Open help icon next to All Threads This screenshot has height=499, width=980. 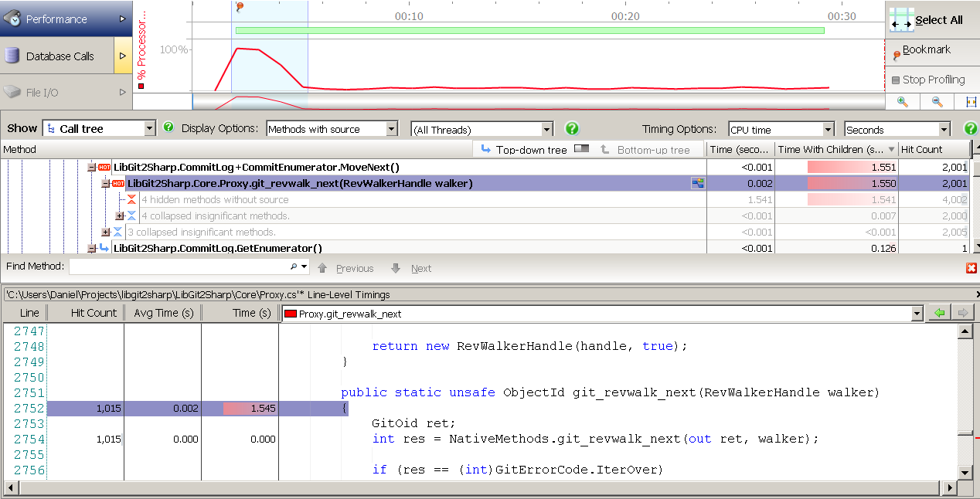coord(572,128)
